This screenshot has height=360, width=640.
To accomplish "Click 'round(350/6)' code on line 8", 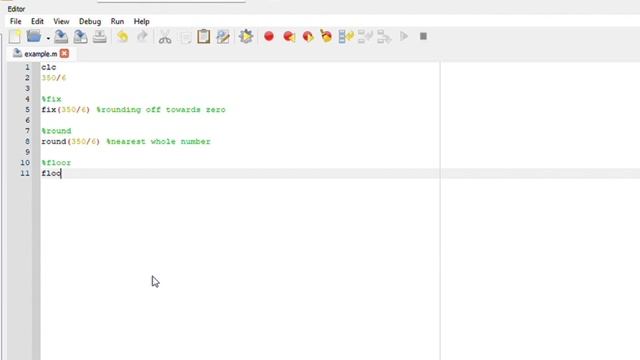I will pos(71,142).
